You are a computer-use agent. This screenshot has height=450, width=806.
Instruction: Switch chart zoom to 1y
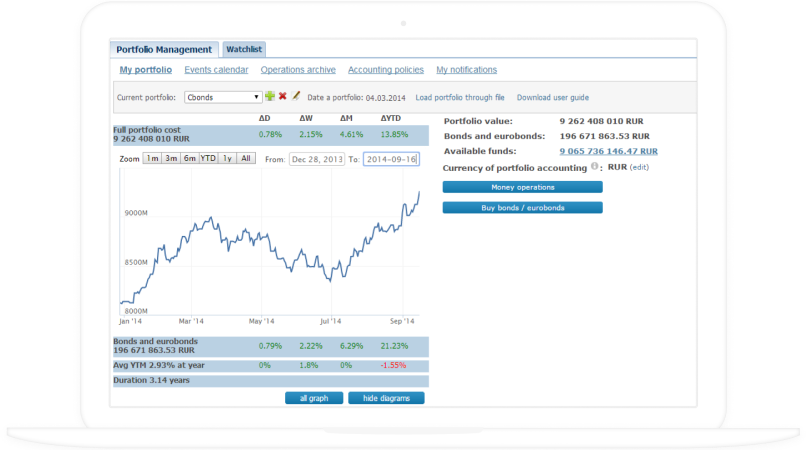coord(227,158)
